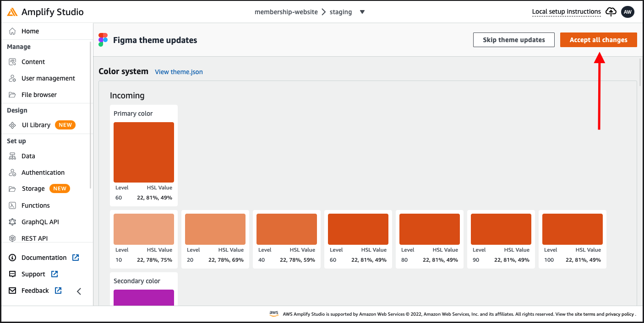Click the REST API icon
This screenshot has width=644, height=323.
click(x=12, y=238)
